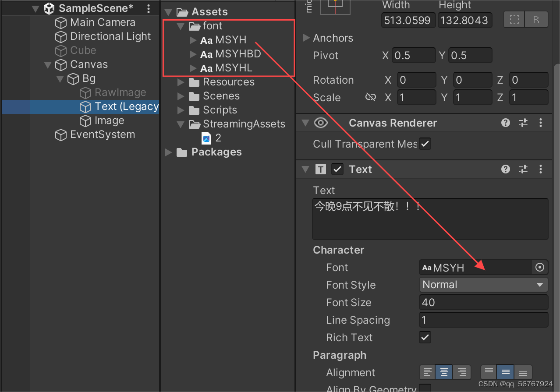Open the Canvas Renderer three-dot menu
This screenshot has width=560, height=392.
[541, 123]
